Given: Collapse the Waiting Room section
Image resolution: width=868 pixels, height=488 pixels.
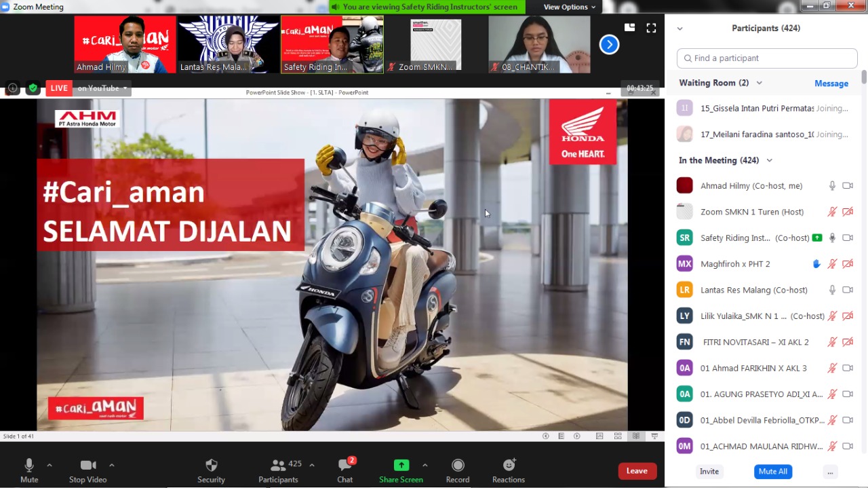Looking at the screenshot, I should [759, 83].
